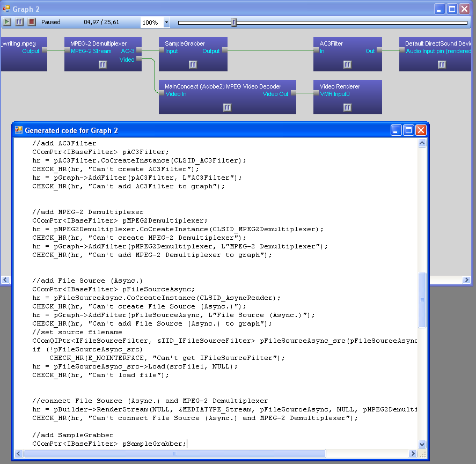The width and height of the screenshot is (476, 464).
Task: Click the line with Load(srcFile1, NULL)
Action: [135, 366]
